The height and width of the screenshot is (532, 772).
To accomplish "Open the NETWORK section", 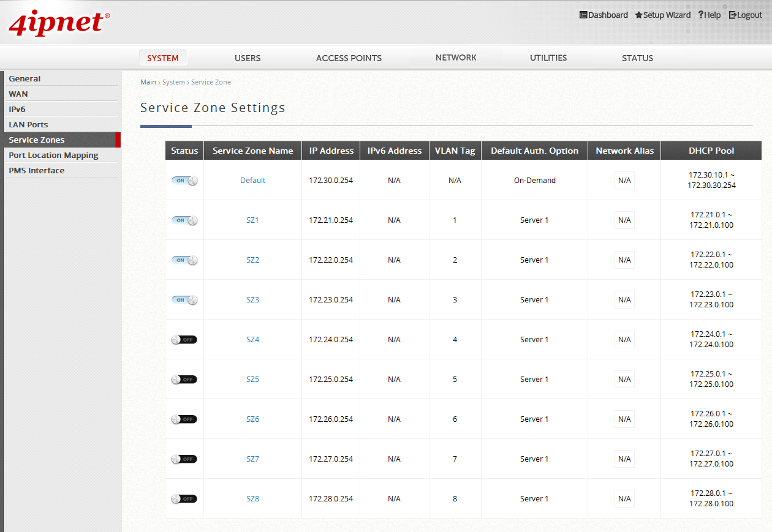I will 456,57.
